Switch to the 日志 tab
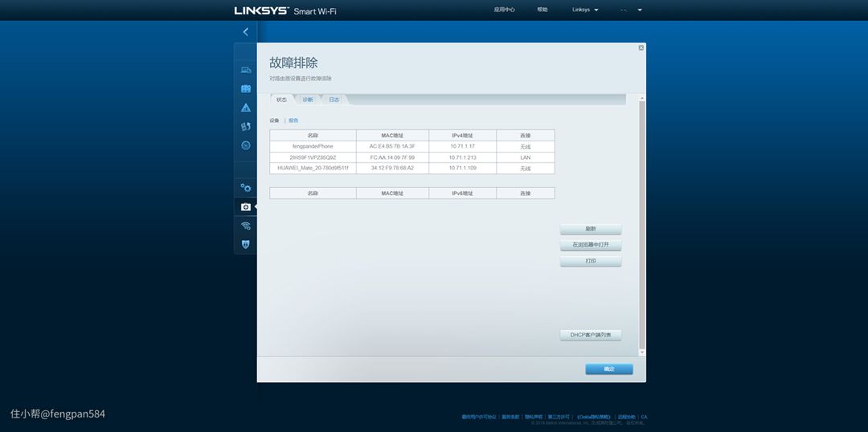868x432 pixels. pyautogui.click(x=334, y=100)
